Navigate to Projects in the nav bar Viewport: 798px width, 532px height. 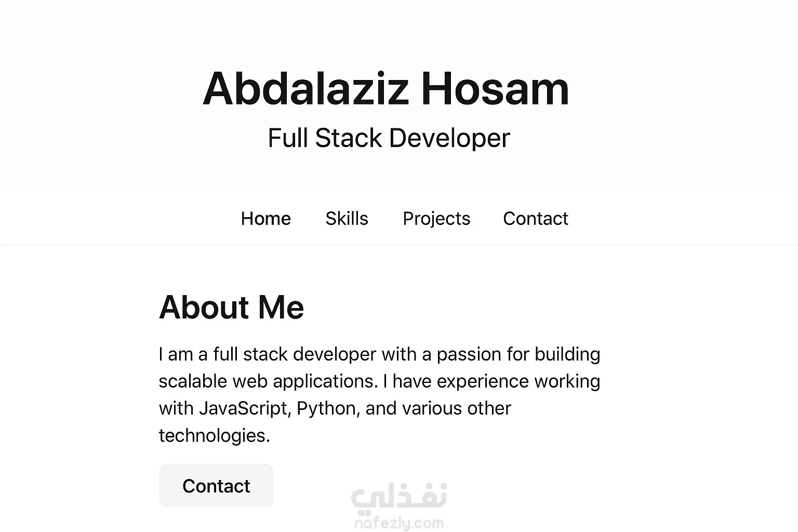[x=436, y=219]
